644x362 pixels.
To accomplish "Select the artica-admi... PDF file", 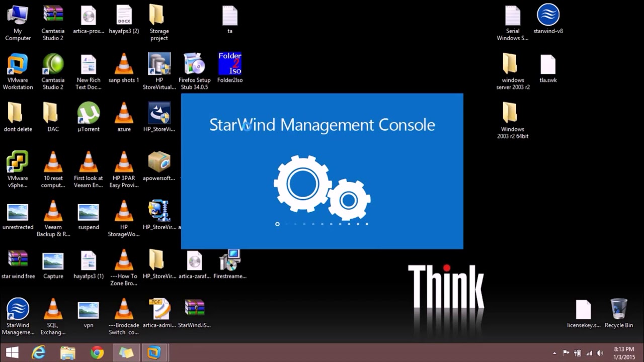I will pos(159,313).
